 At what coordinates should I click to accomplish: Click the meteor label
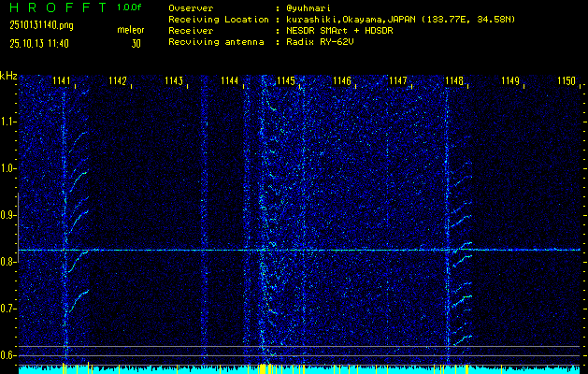click(x=130, y=30)
